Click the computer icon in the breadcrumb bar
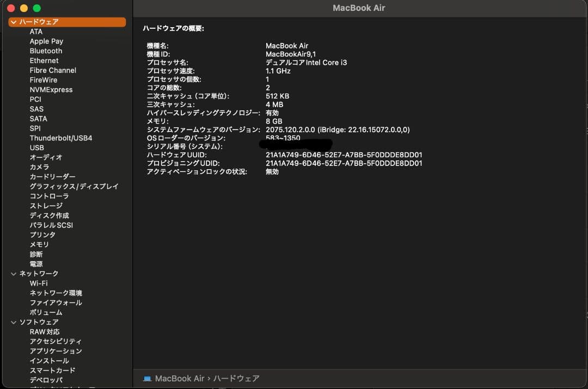Viewport: 588px width, 389px height. coord(148,378)
